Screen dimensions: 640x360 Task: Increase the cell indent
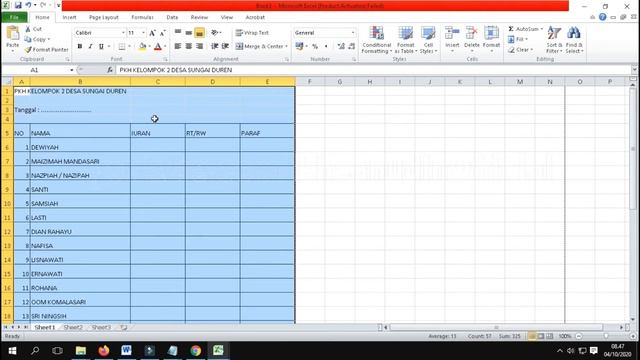(x=225, y=46)
